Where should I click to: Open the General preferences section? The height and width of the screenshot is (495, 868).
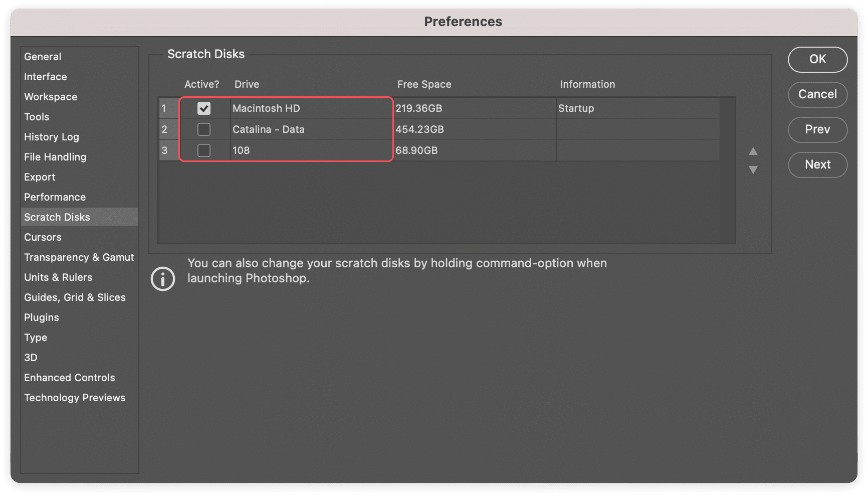click(x=43, y=56)
